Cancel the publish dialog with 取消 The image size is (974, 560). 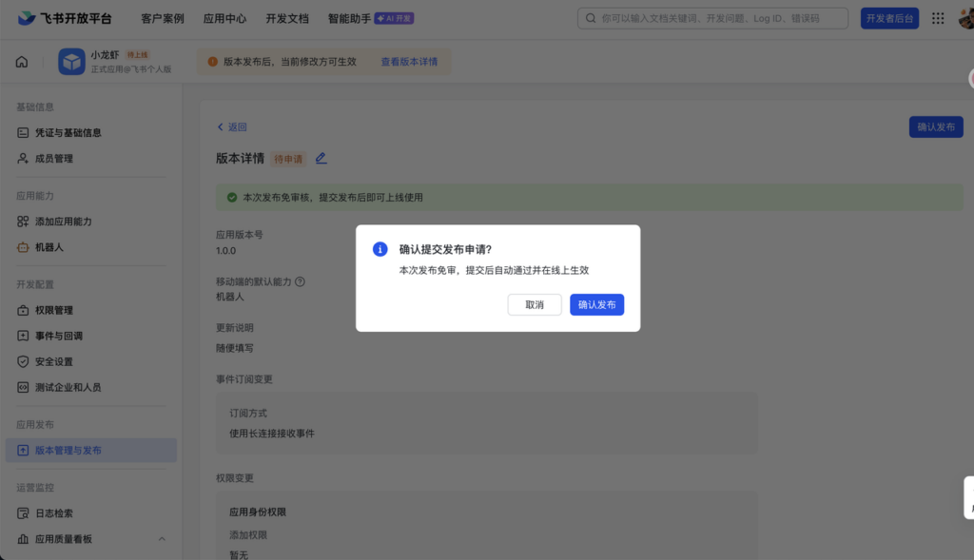pyautogui.click(x=534, y=305)
